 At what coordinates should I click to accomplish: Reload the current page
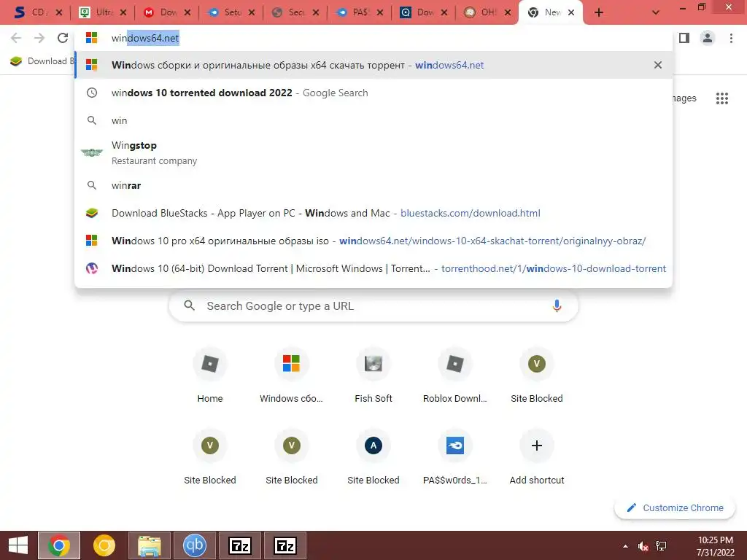point(63,38)
